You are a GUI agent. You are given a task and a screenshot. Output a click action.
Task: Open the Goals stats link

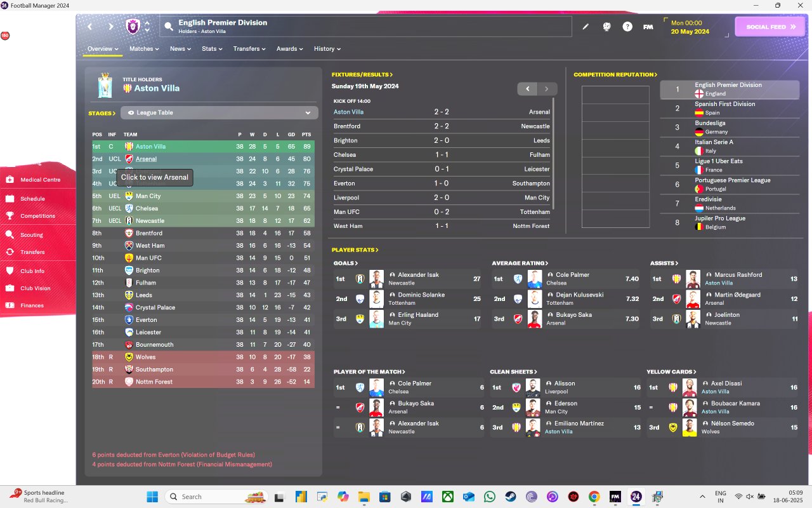[346, 264]
